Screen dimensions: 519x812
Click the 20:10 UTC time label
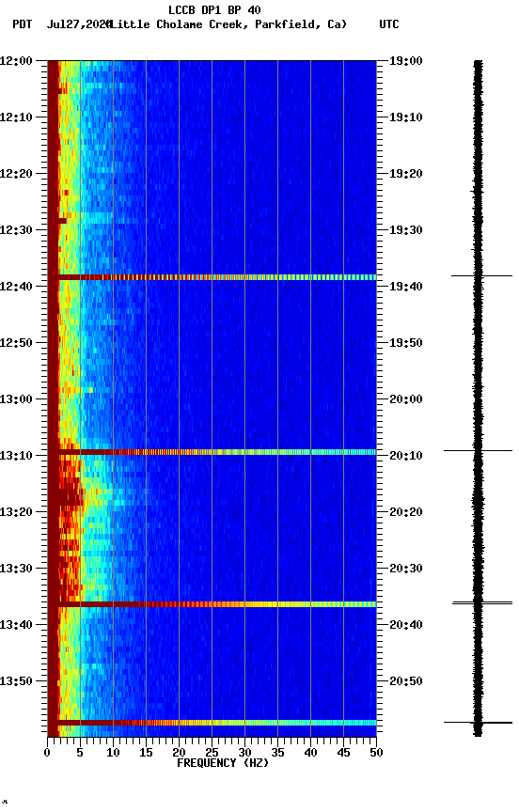click(406, 456)
